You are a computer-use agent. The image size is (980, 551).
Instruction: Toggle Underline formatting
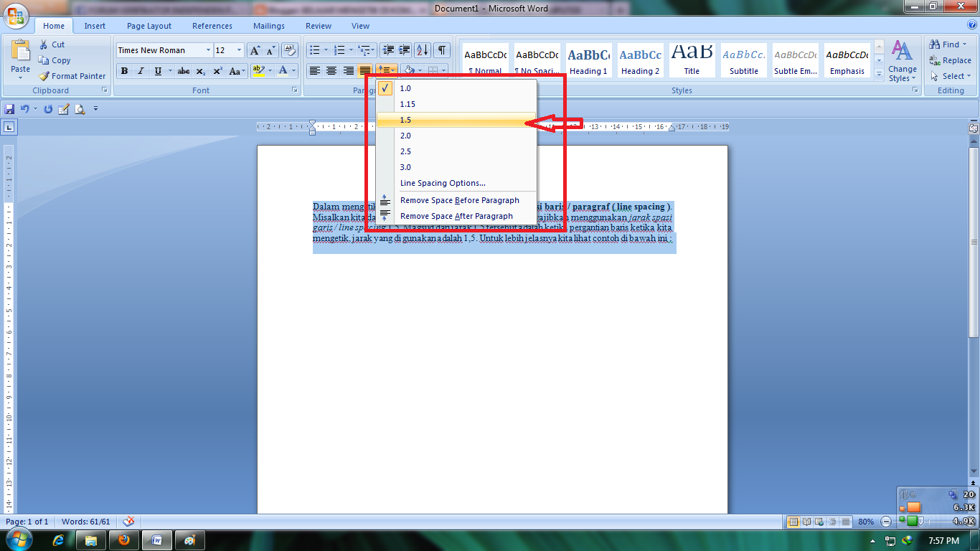158,71
